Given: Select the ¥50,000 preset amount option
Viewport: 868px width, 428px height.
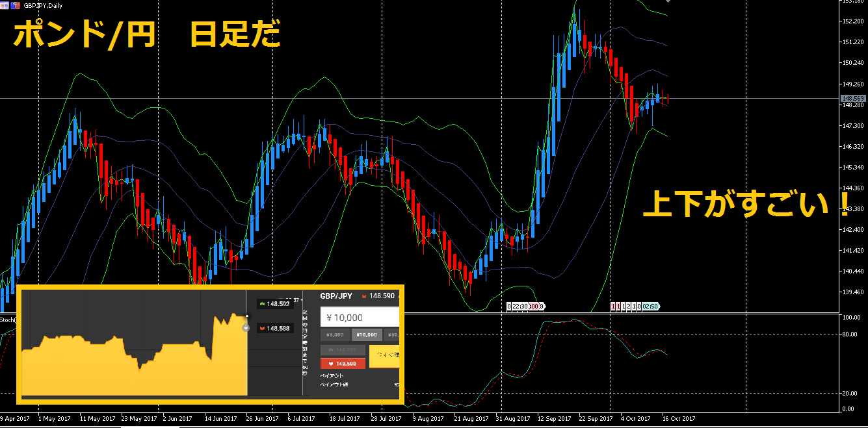Looking at the screenshot, I should click(x=391, y=335).
